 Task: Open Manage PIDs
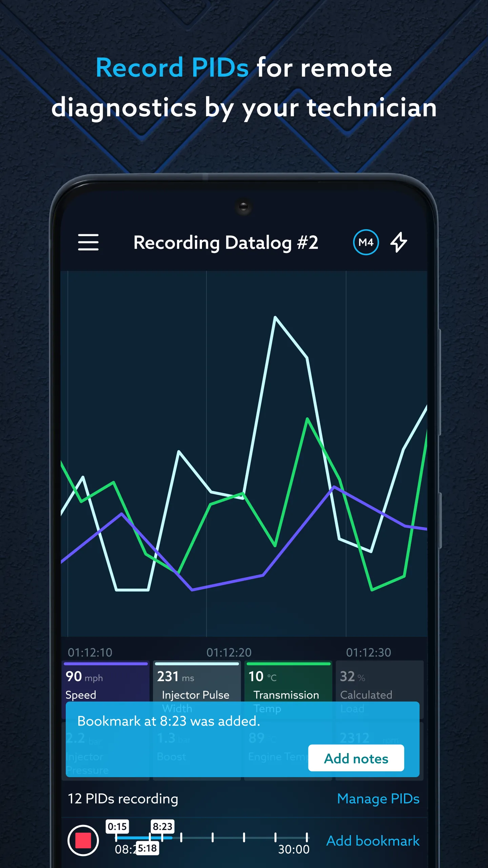pyautogui.click(x=378, y=799)
